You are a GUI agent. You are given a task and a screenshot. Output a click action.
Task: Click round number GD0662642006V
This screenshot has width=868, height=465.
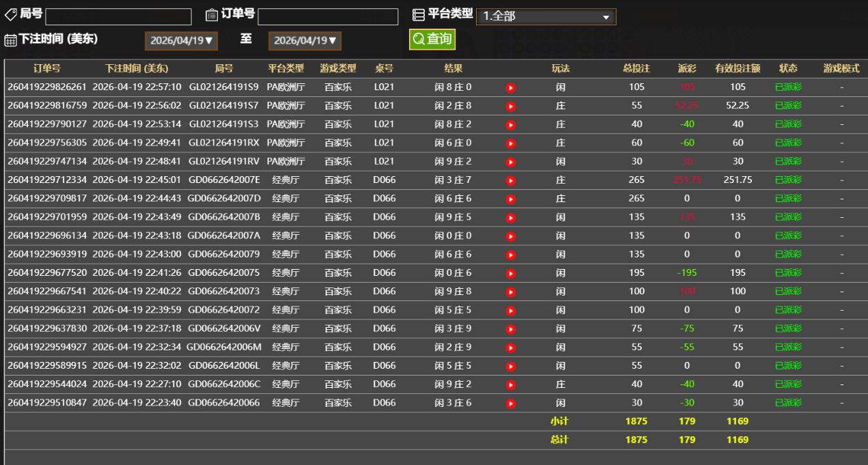click(224, 328)
